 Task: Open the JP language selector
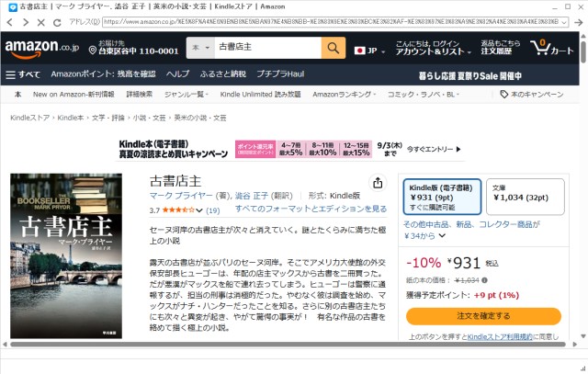point(369,51)
